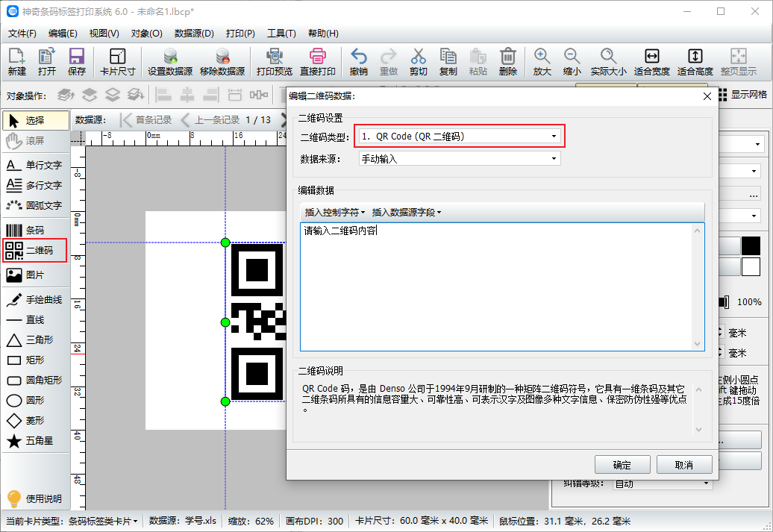Delete object with 删除 trash icon
Screen dimensions: 773x532
(x=508, y=62)
